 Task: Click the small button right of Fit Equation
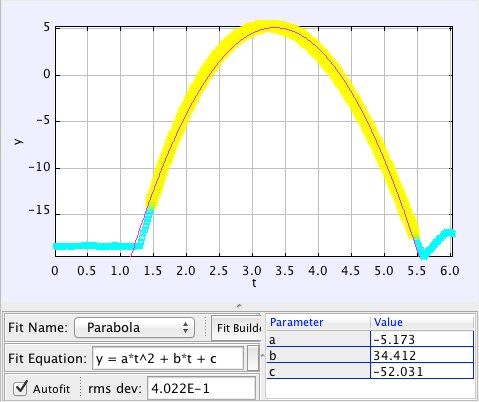[253, 358]
